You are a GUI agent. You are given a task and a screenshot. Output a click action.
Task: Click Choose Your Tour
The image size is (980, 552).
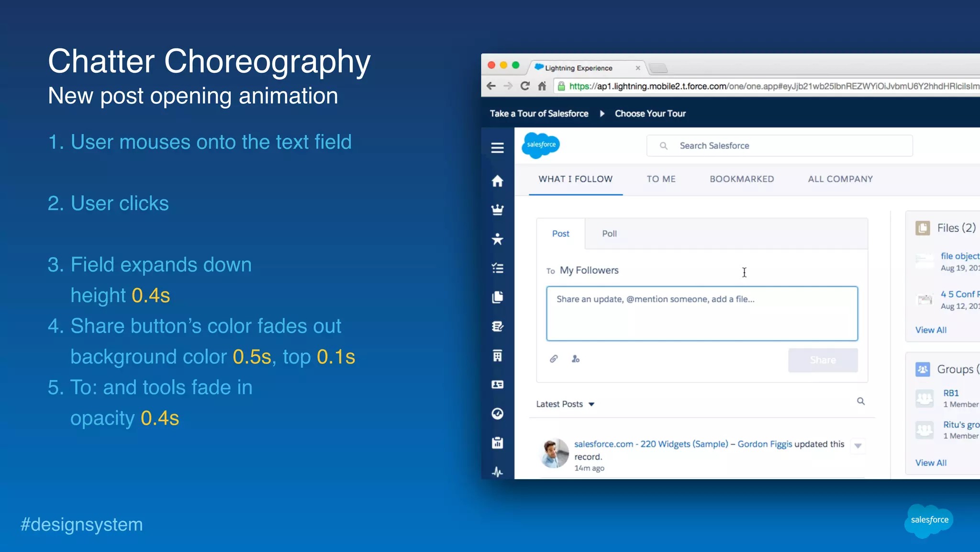(x=650, y=113)
